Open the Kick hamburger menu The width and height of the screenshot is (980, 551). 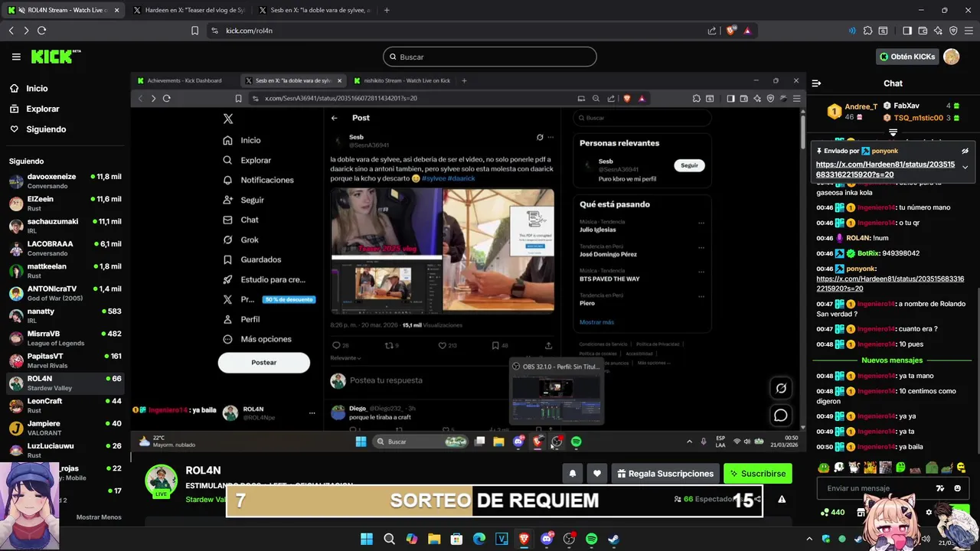tap(16, 57)
